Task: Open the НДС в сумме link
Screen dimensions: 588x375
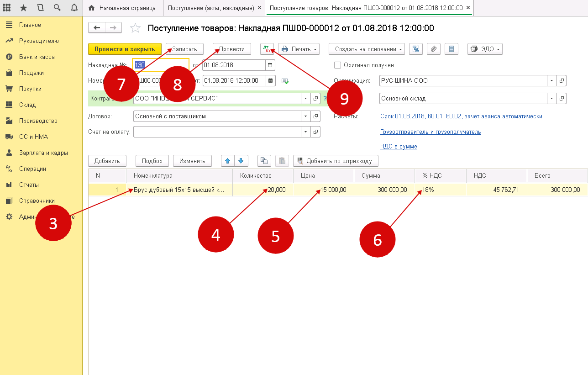Action: coord(399,147)
